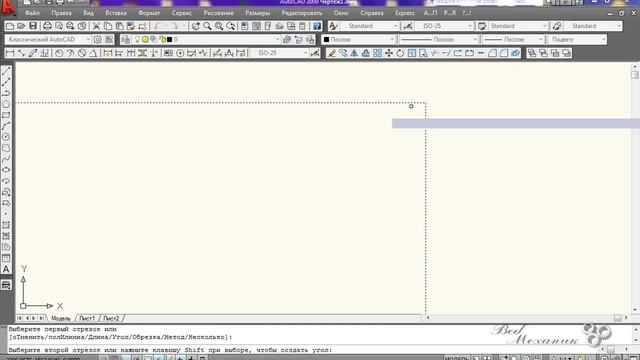The width and height of the screenshot is (640, 360).
Task: Open the Рисование menu
Action: 218,13
